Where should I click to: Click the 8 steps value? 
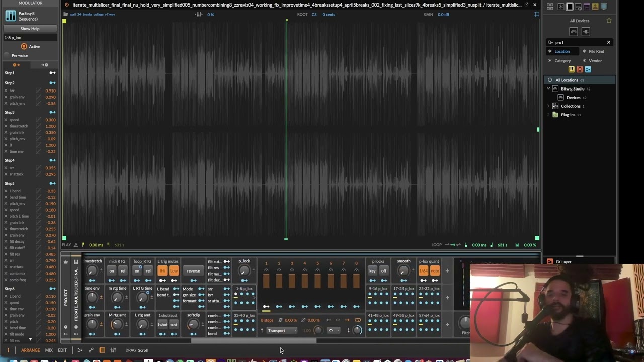click(x=267, y=320)
